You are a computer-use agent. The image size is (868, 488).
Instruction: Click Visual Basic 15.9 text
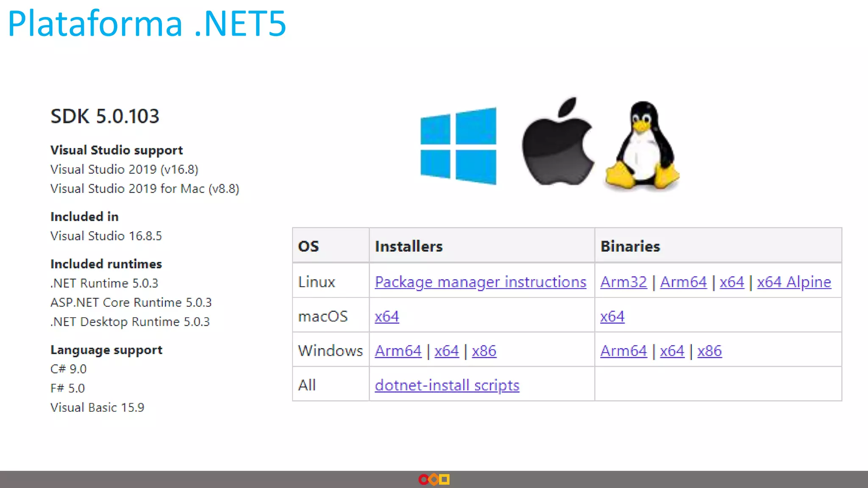(97, 408)
